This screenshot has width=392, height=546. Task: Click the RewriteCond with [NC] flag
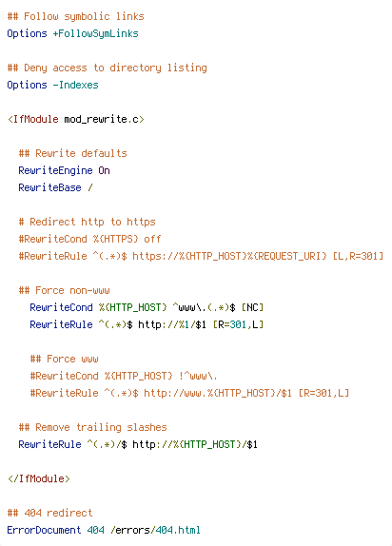coord(147,307)
